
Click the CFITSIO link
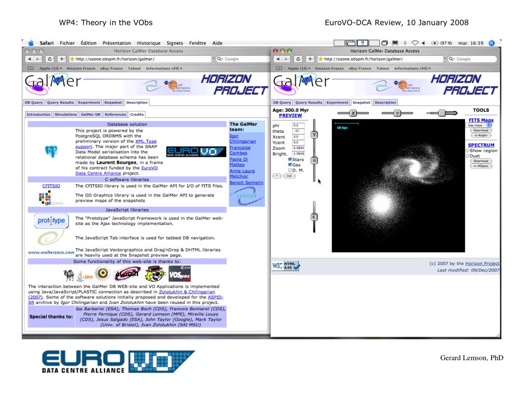pos(51,186)
